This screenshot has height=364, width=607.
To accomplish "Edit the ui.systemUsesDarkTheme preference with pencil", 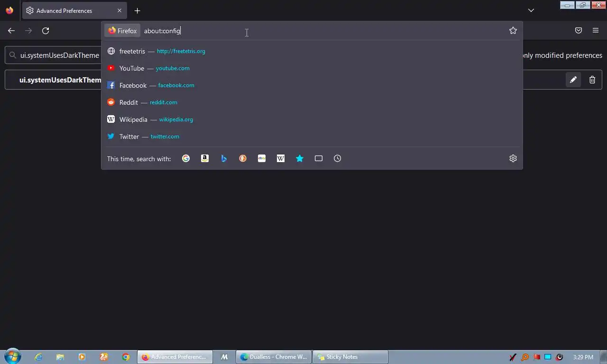I will (x=573, y=80).
